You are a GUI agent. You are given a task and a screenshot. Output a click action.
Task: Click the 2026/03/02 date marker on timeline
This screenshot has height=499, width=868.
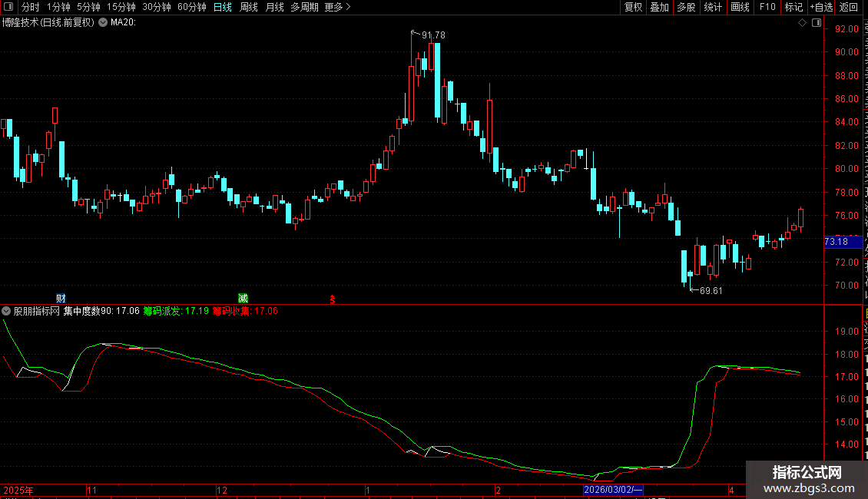tap(613, 490)
